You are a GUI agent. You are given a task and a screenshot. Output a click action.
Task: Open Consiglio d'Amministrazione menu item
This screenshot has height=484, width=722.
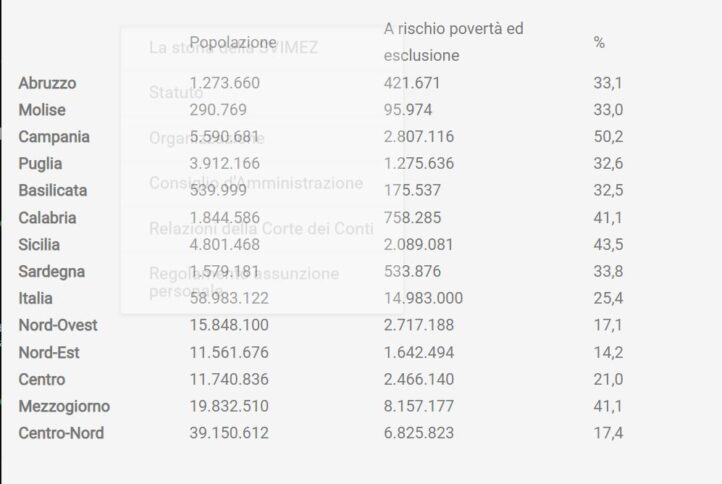tap(256, 184)
